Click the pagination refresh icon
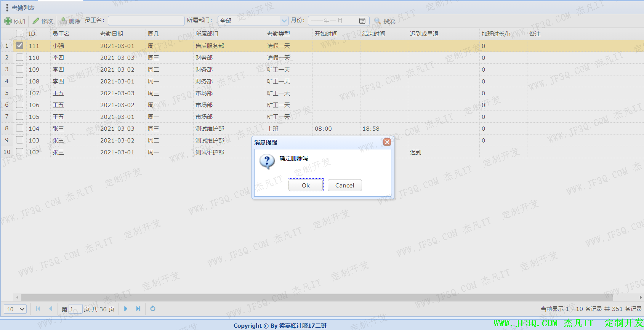644x330 pixels. click(x=153, y=309)
